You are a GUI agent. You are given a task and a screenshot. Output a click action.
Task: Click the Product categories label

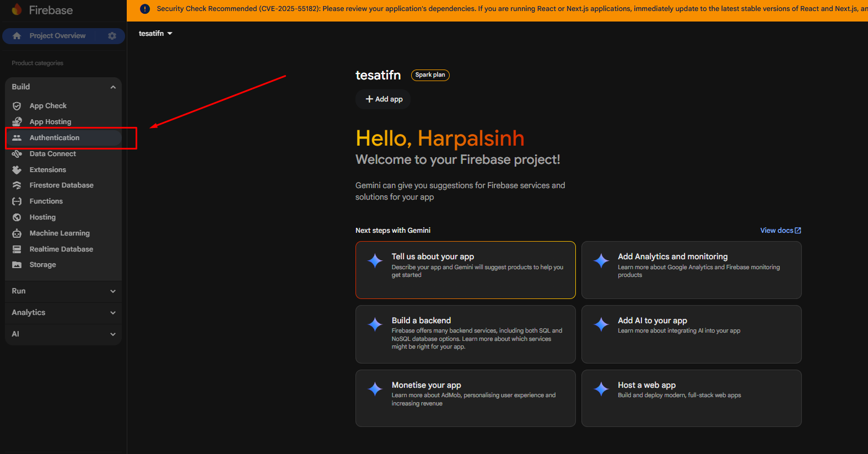coord(37,63)
